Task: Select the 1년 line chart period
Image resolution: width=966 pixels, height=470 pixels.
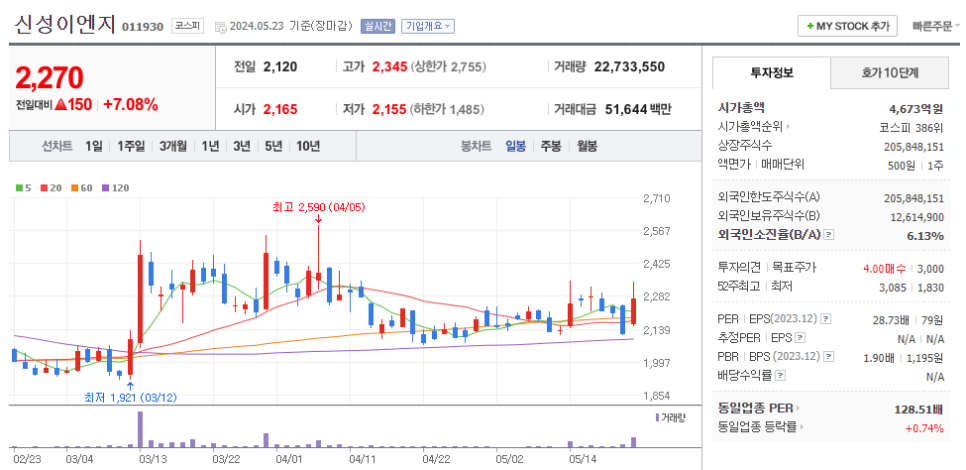Action: (209, 146)
